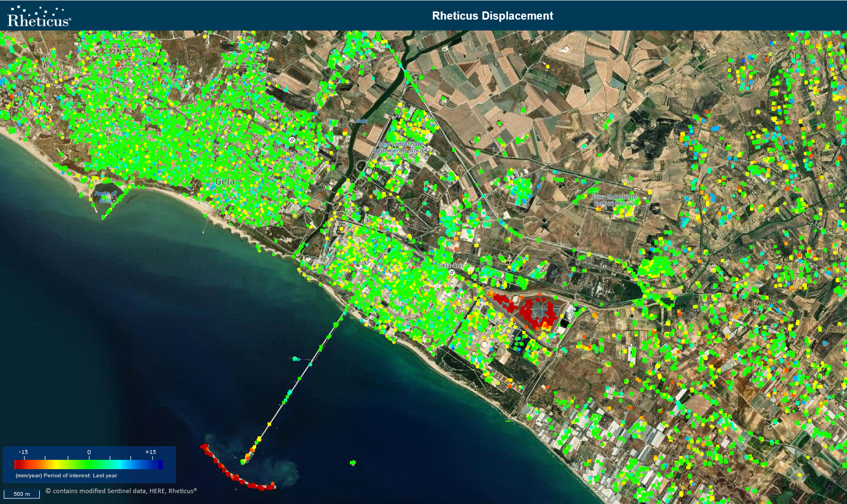The width and height of the screenshot is (847, 504).
Task: Click the Sentinel data attribution text
Action: point(121,491)
